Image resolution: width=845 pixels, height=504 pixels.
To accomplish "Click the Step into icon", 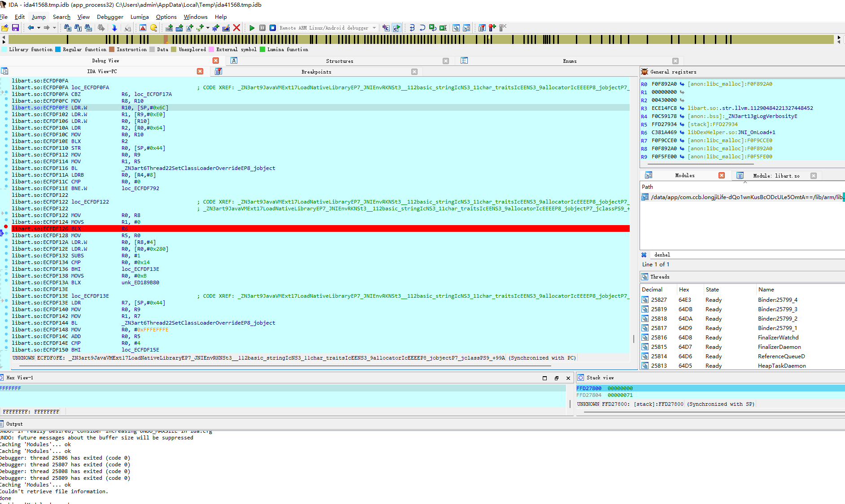I will coord(412,28).
